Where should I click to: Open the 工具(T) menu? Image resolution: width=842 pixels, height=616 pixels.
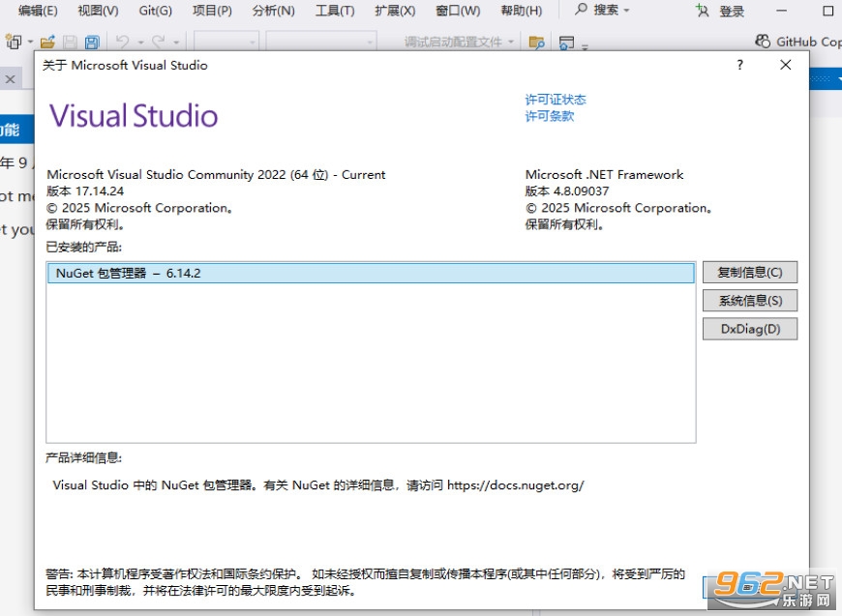[x=335, y=11]
